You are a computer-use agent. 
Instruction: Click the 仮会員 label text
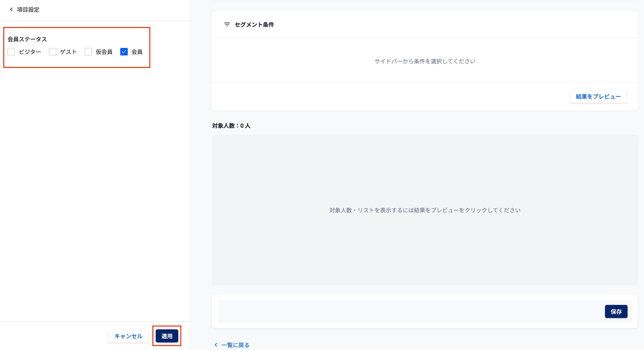click(x=104, y=52)
